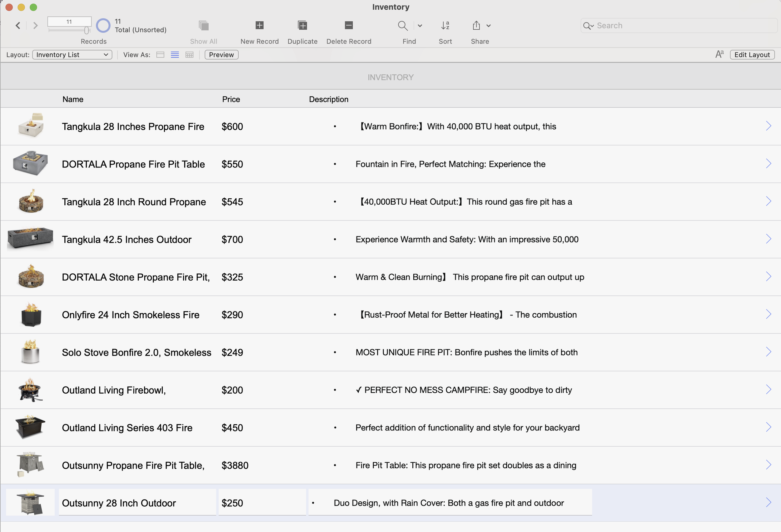781x532 pixels.
Task: Open details arrow for Solo Stove Bonfire
Action: pyautogui.click(x=769, y=352)
